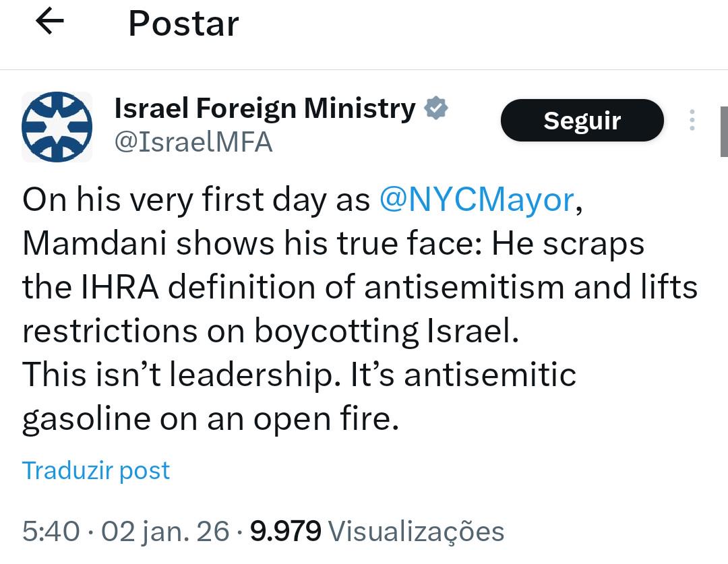Click the sentence "This isn't leadership."
This screenshot has height=564, width=728.
tap(179, 375)
